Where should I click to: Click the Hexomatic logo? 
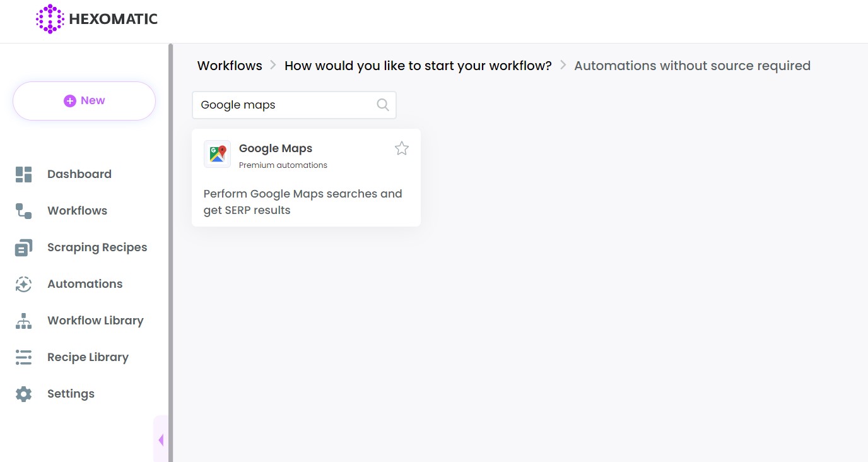pos(96,19)
